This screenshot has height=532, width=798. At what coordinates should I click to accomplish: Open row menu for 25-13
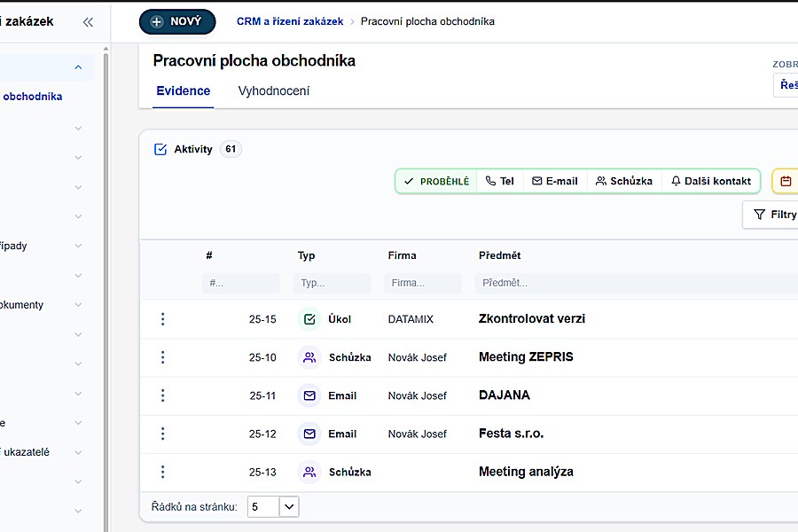(163, 472)
